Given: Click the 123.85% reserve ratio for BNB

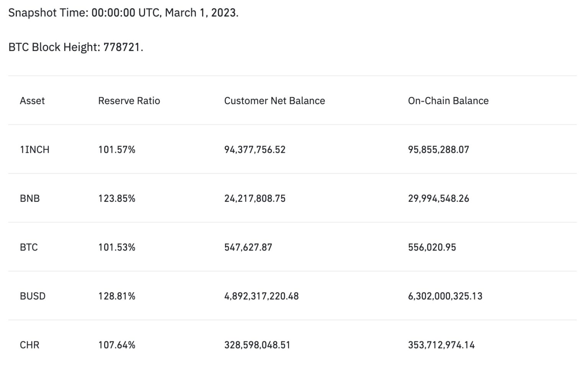Looking at the screenshot, I should pos(117,198).
